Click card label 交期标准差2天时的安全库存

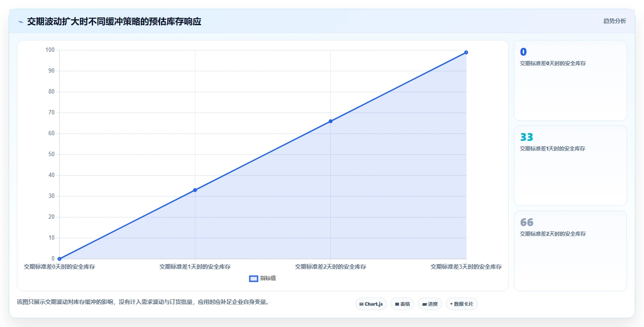click(553, 234)
